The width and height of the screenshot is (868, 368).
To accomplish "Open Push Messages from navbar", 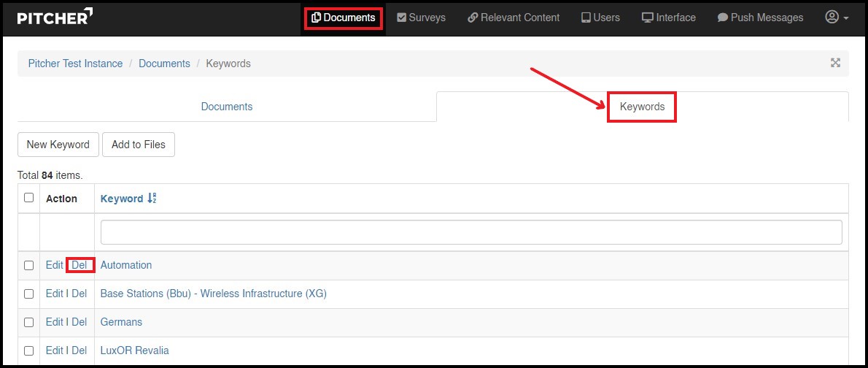I will pyautogui.click(x=760, y=18).
